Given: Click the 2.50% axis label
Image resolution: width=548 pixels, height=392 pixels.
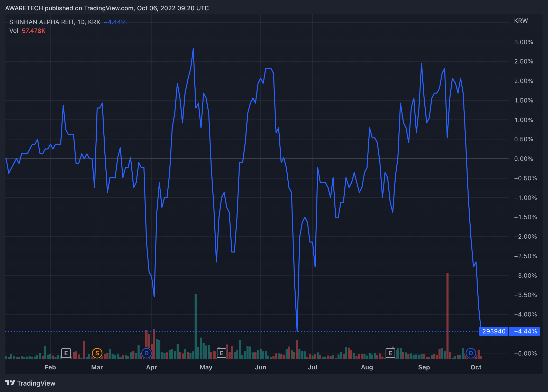Looking at the screenshot, I should pyautogui.click(x=524, y=61).
